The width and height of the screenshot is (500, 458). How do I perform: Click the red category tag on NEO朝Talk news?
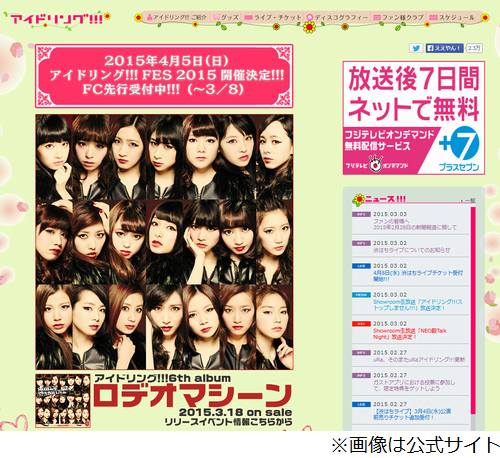coord(361,324)
